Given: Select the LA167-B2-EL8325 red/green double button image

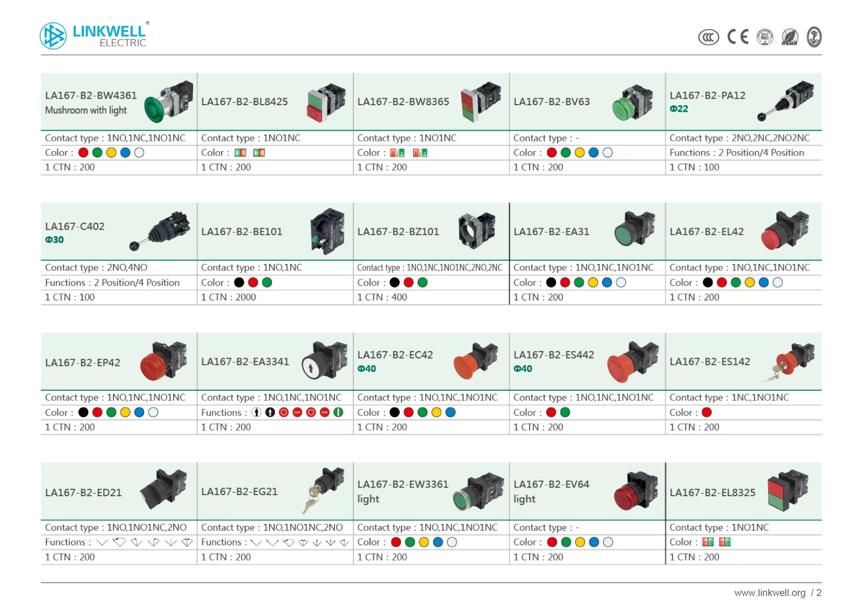Looking at the screenshot, I should coord(788,490).
